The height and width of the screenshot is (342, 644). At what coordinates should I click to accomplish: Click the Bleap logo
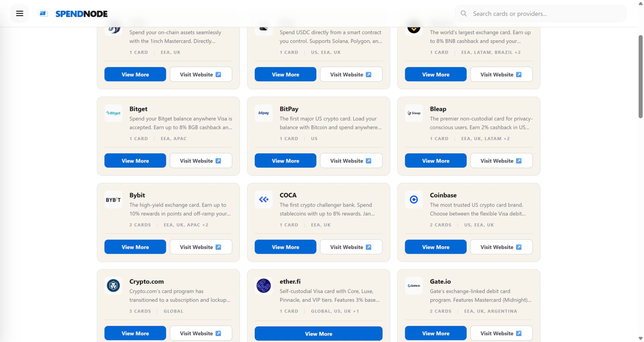(414, 113)
